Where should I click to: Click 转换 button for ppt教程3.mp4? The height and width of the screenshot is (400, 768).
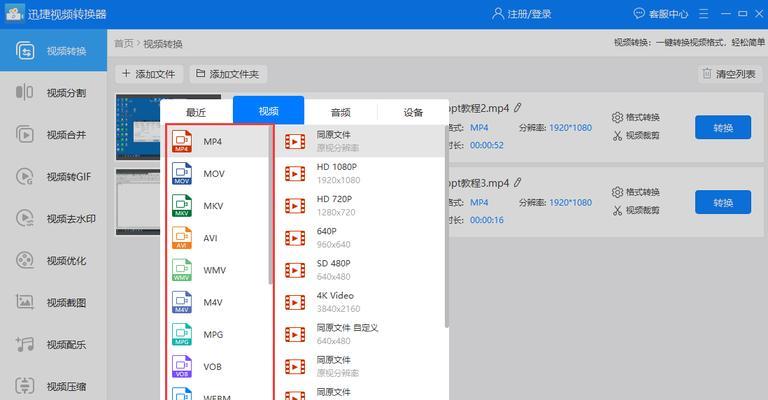click(723, 202)
